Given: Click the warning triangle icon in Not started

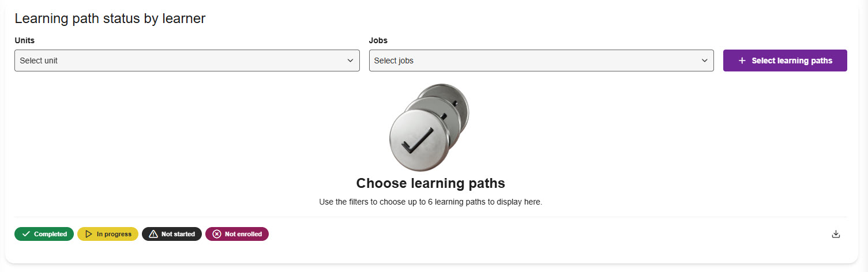Looking at the screenshot, I should point(153,234).
